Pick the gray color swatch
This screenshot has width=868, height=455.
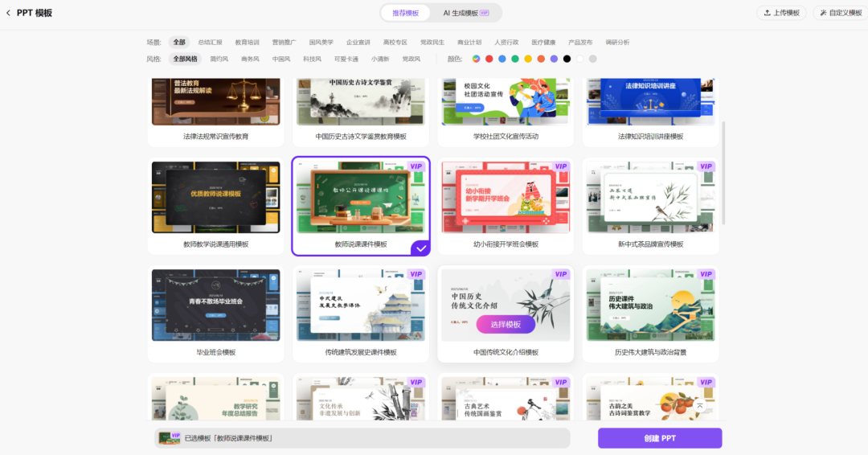[593, 59]
